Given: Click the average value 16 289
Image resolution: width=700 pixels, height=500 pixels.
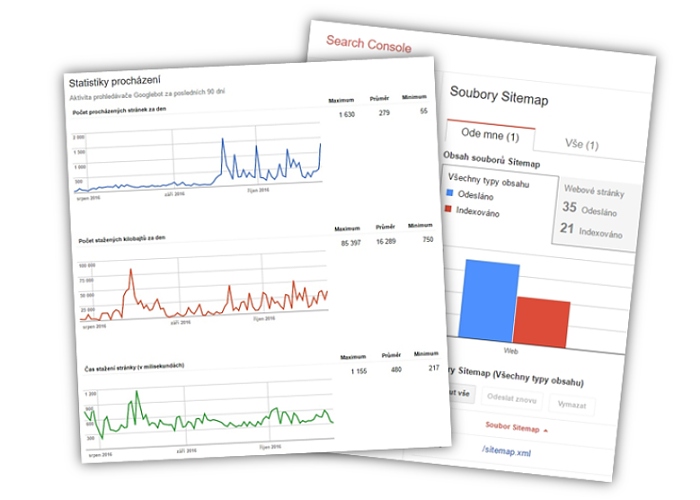Looking at the screenshot, I should (386, 242).
